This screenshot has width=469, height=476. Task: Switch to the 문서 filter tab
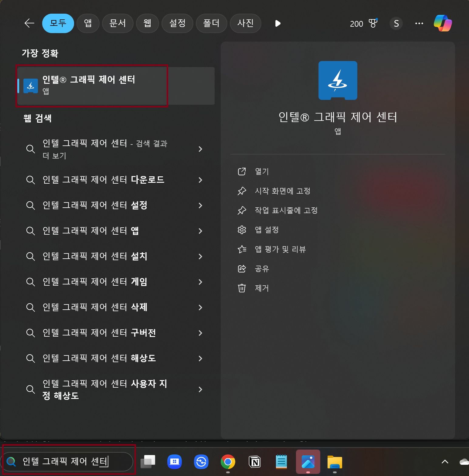pos(118,23)
